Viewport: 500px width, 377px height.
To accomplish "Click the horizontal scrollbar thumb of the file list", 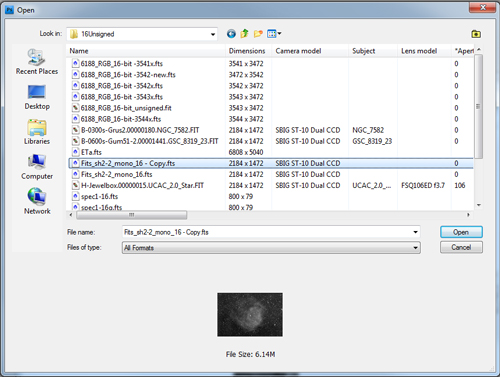I will tap(132, 215).
